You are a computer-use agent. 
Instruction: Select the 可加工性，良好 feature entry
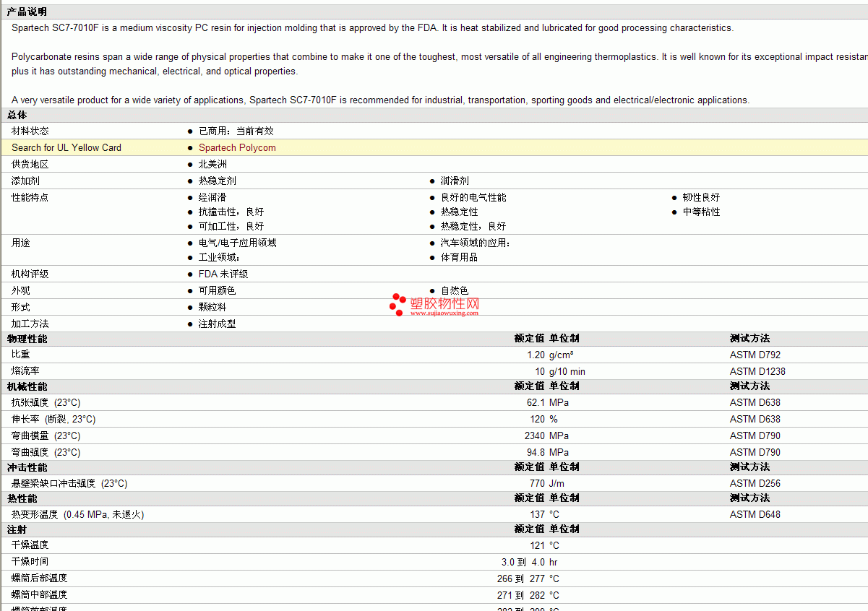(231, 226)
